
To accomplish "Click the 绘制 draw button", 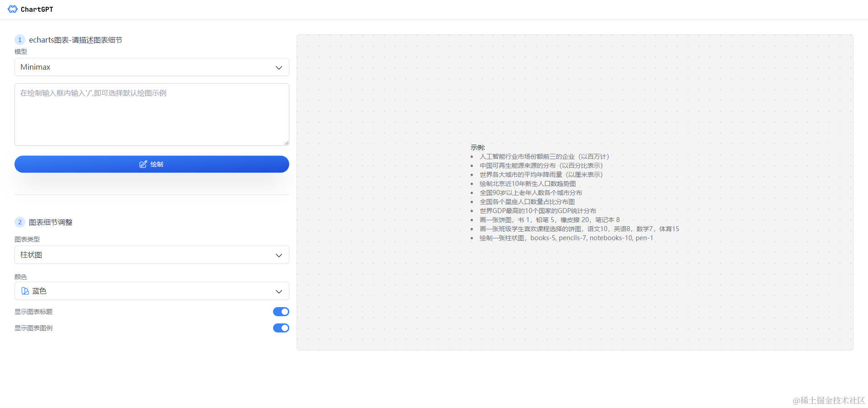I will (152, 164).
